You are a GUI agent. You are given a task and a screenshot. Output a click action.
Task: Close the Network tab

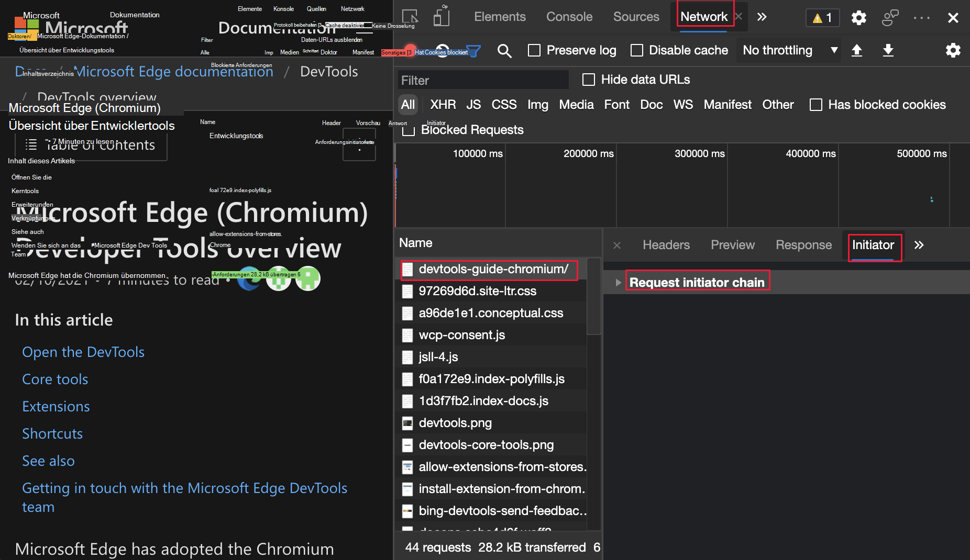(x=738, y=17)
